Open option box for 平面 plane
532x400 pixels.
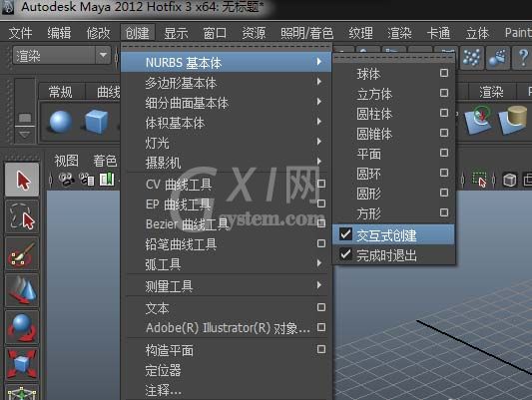point(444,153)
